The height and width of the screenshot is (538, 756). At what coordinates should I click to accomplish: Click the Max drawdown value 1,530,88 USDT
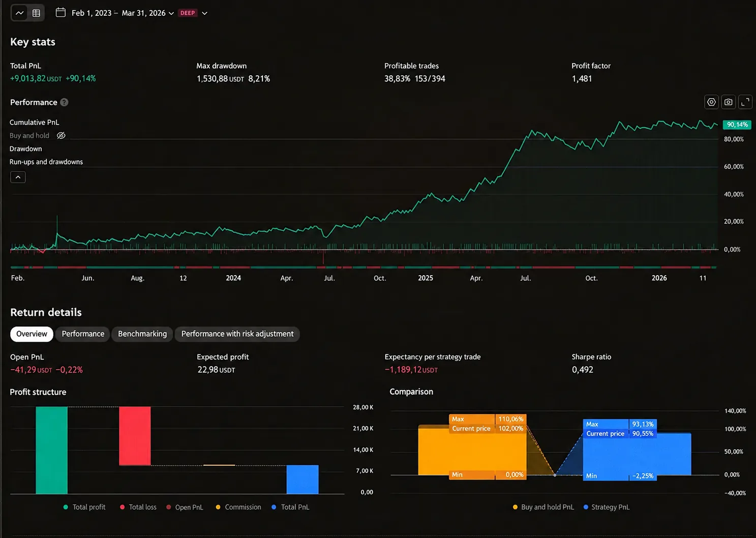[x=220, y=79]
